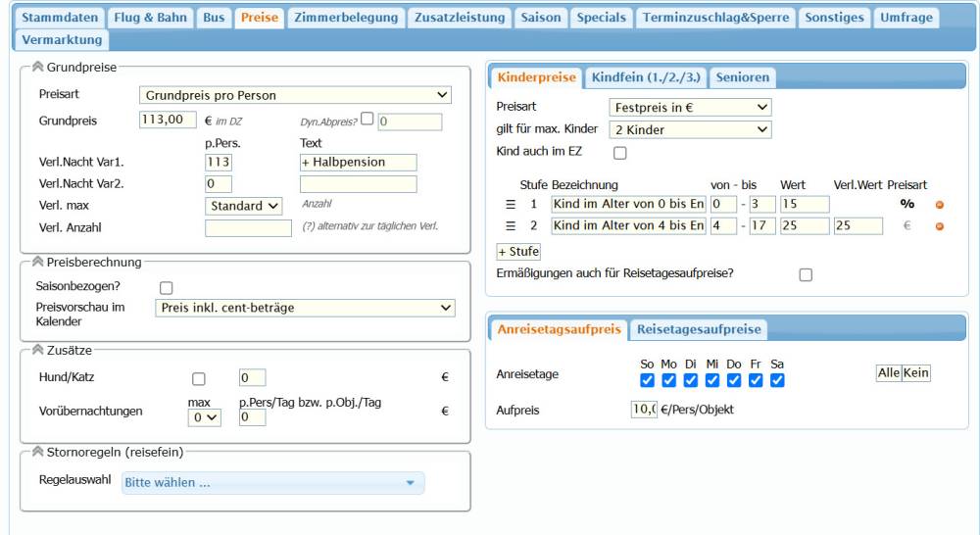This screenshot has height=535, width=980.
Task: Click the Stufe 2 Verl.Wert field
Action: tap(858, 225)
